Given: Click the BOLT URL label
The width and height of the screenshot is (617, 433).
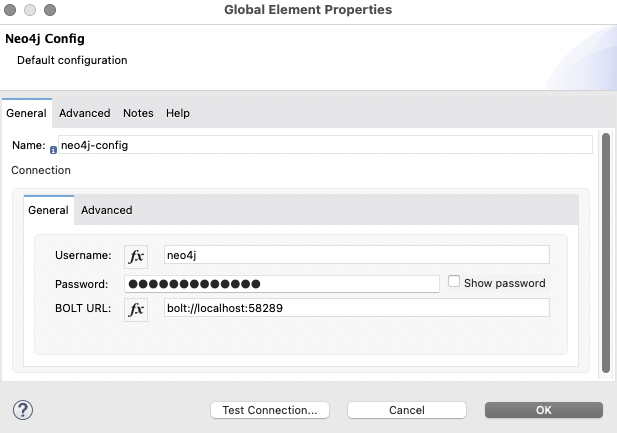Looking at the screenshot, I should pos(83,308).
